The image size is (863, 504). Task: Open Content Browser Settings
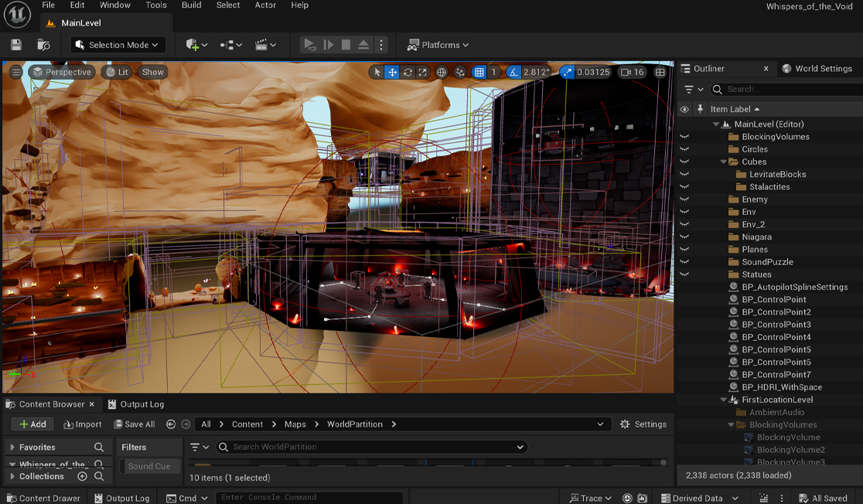click(643, 424)
